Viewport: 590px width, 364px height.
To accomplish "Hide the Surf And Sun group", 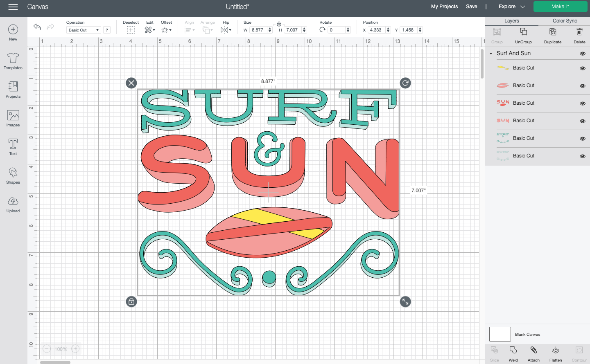I will coord(582,54).
